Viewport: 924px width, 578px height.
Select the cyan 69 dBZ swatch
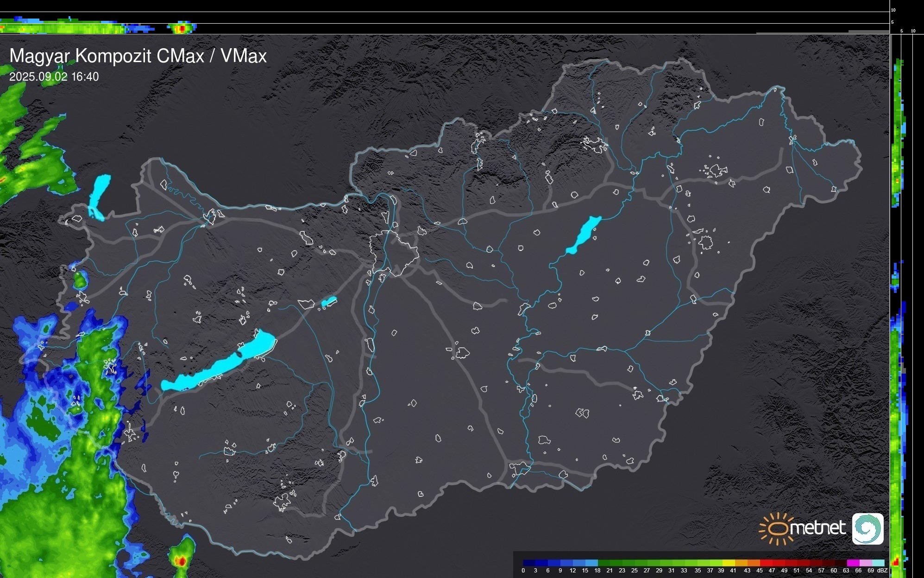pyautogui.click(x=878, y=563)
